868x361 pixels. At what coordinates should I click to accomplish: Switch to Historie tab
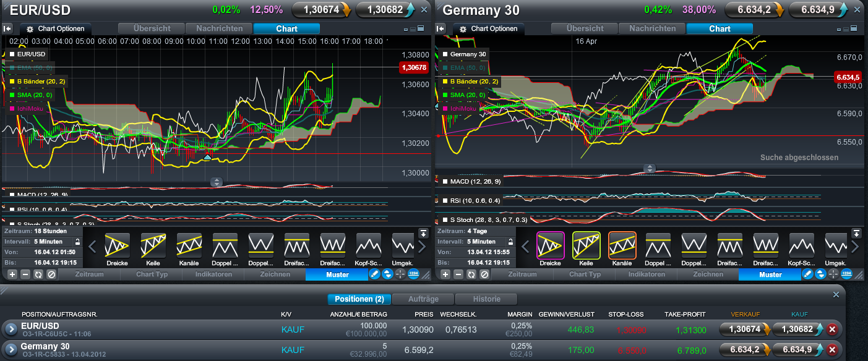[486, 299]
